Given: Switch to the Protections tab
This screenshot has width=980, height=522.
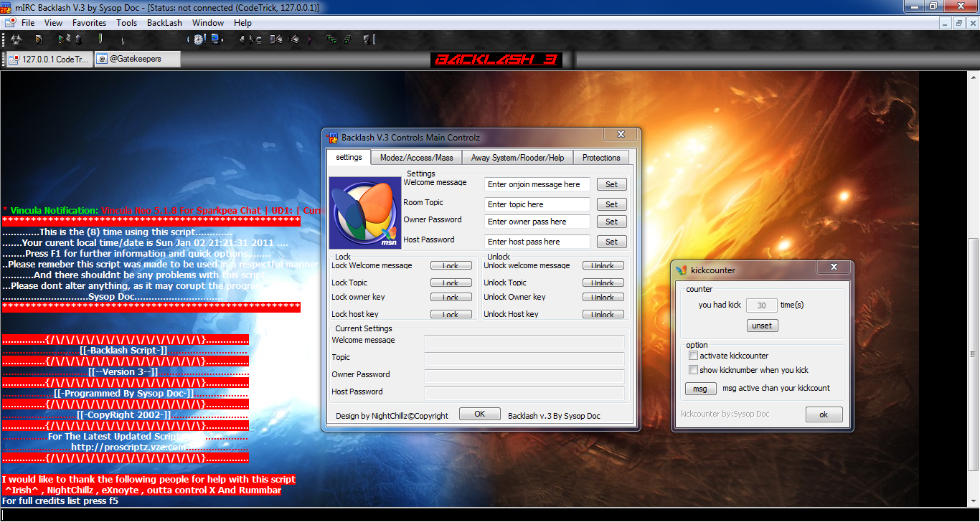Looking at the screenshot, I should pos(601,158).
